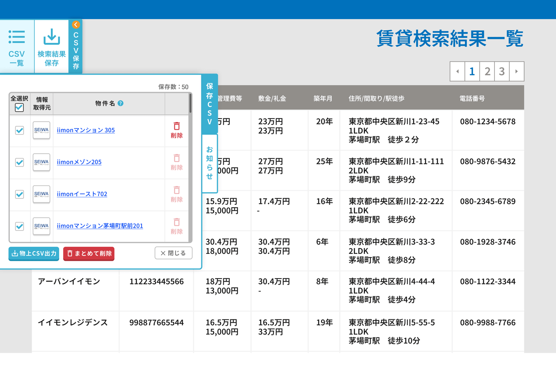The height and width of the screenshot is (392, 556).
Task: Click the 保存数：50 count text
Action: tap(173, 87)
